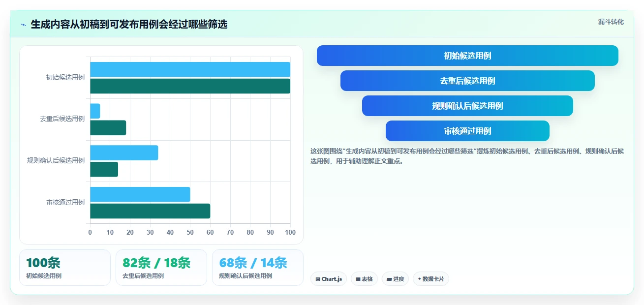Click the 漏斗转化 tag in header
This screenshot has width=644, height=305.
click(x=611, y=22)
